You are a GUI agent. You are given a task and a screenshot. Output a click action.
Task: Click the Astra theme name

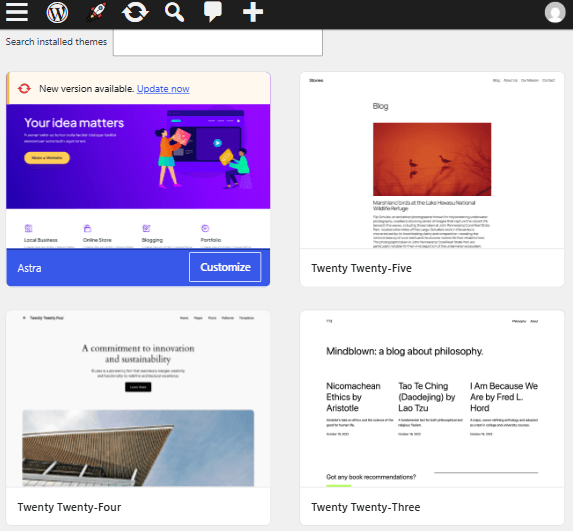29,268
